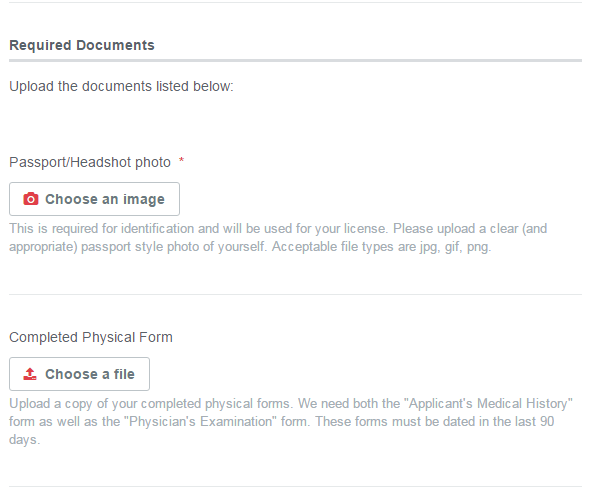Click the 'Acceptable file types are jpg, gif, png' sentence
Image resolution: width=592 pixels, height=489 pixels.
pyautogui.click(x=381, y=247)
